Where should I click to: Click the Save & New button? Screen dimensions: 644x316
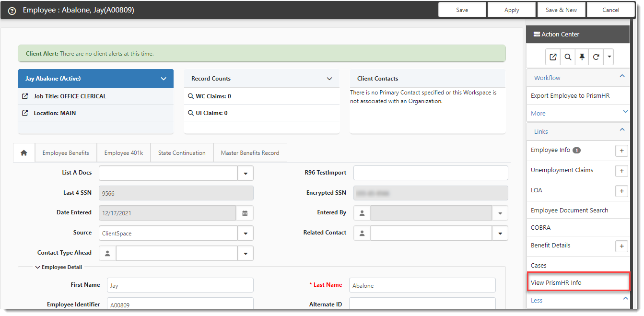(561, 10)
